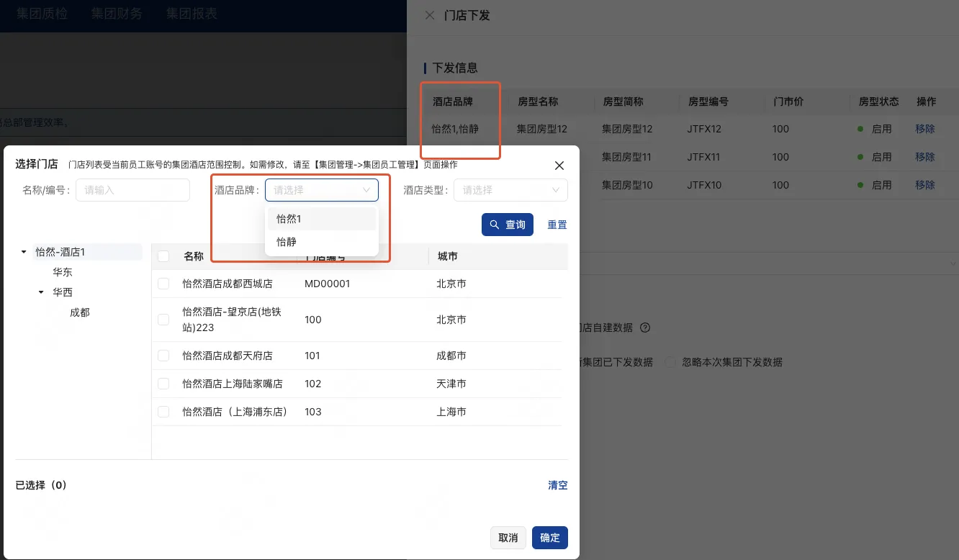This screenshot has height=560, width=959.
Task: Click the help question mark icon beside 自建数据
Action: (645, 328)
